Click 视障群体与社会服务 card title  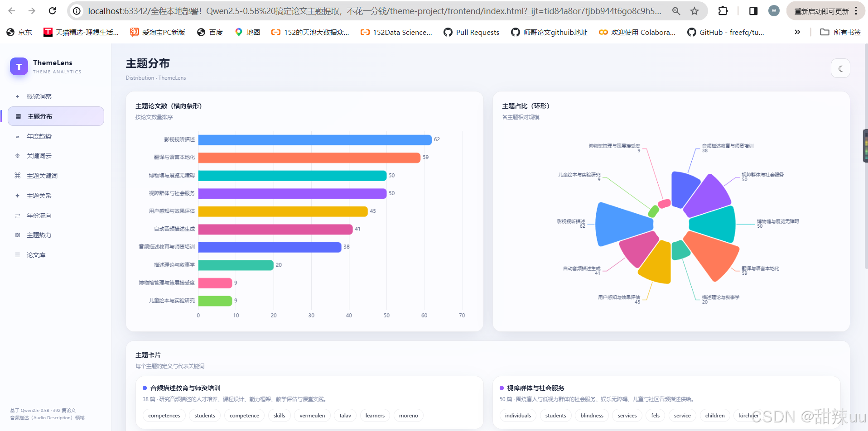535,388
